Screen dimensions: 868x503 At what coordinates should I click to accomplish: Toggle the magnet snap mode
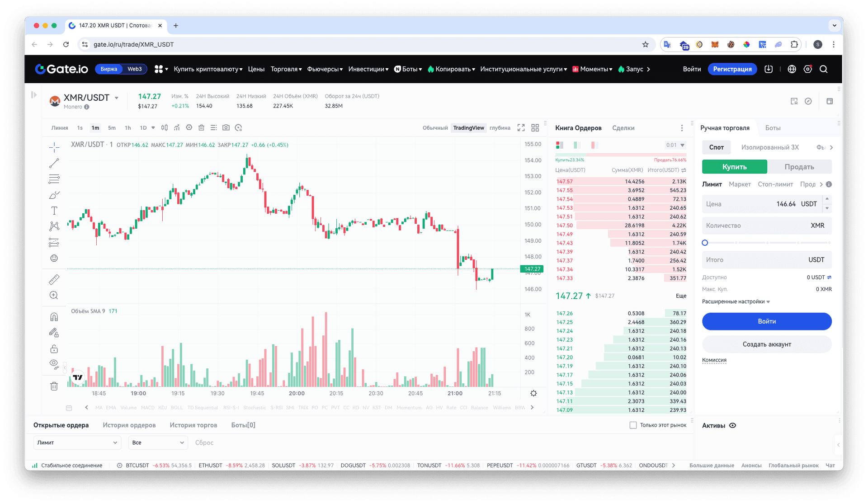pos(54,317)
